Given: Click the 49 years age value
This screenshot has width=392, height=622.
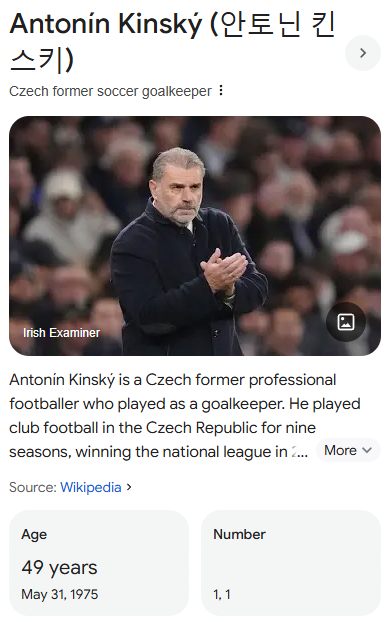Looking at the screenshot, I should [x=59, y=567].
